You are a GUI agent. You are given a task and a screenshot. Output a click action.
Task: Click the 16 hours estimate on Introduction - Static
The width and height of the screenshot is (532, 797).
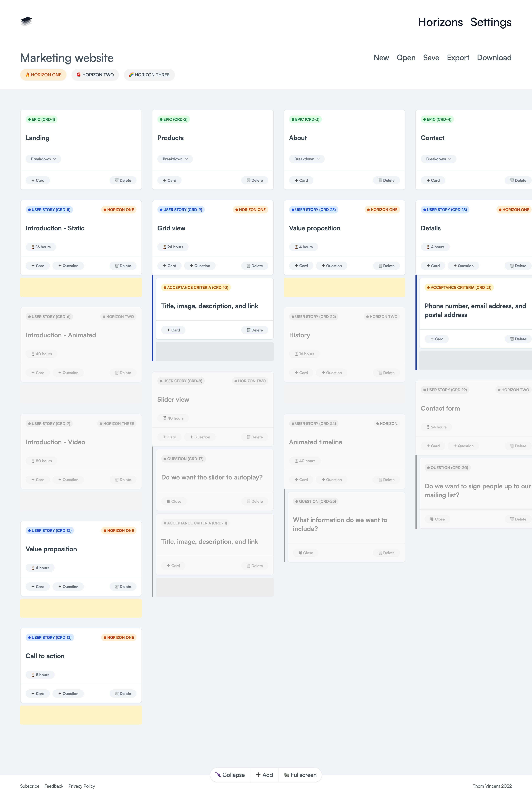tap(41, 247)
